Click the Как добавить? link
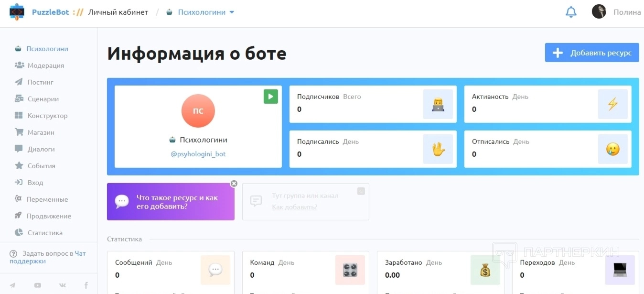This screenshot has height=294, width=644. pyautogui.click(x=295, y=207)
